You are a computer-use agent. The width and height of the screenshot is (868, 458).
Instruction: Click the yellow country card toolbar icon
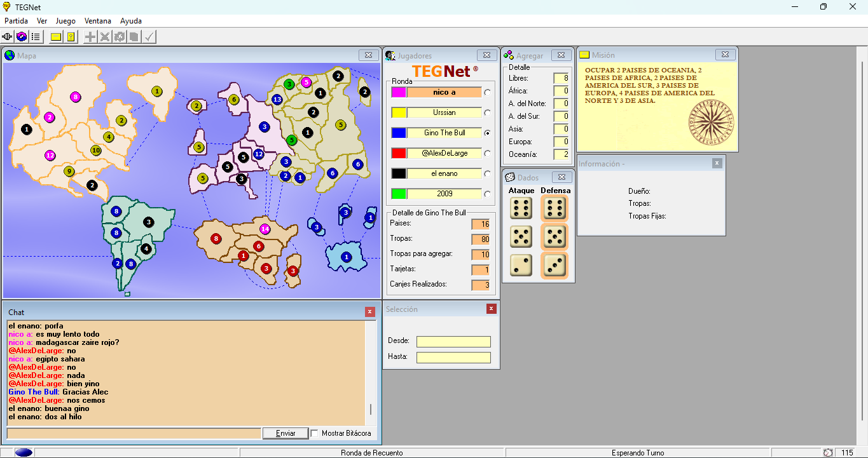[71, 37]
